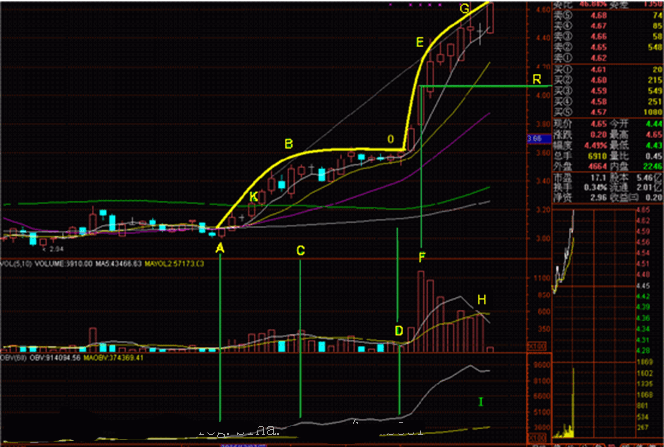Select the R label on green horizontal line
The height and width of the screenshot is (447, 664).
click(536, 78)
